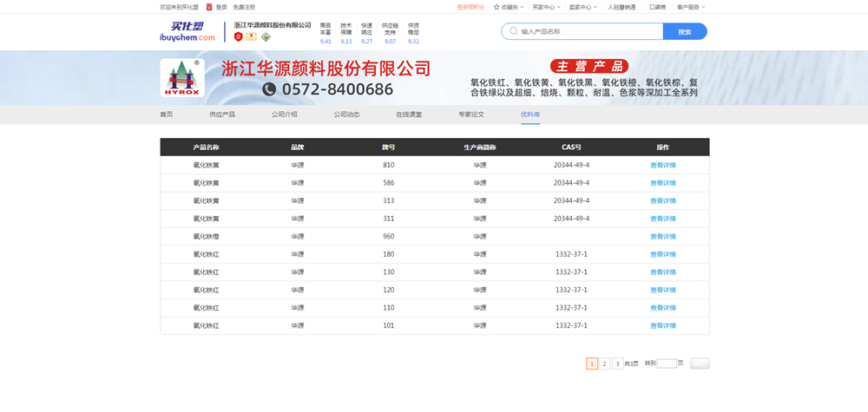View details for grade 311 row
The width and height of the screenshot is (868, 412).
pyautogui.click(x=663, y=219)
